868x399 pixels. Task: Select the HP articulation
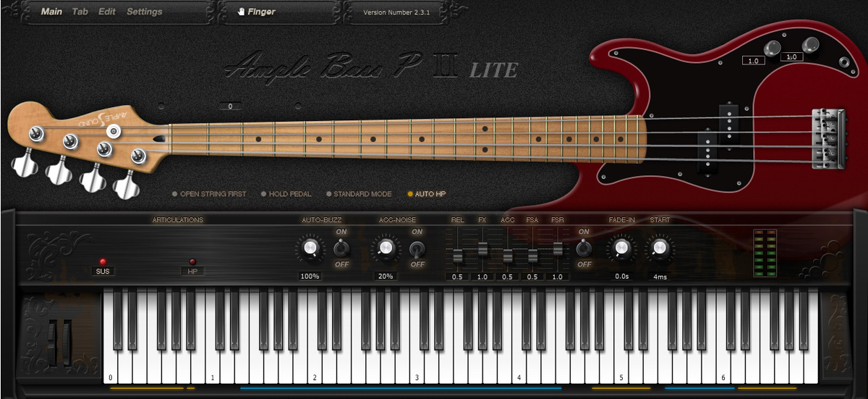pos(192,271)
